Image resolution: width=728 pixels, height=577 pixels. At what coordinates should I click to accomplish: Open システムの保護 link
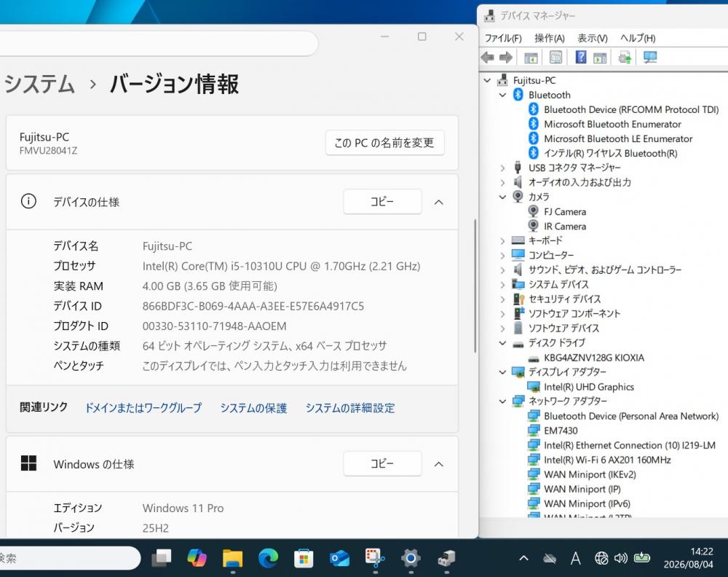[x=253, y=408]
